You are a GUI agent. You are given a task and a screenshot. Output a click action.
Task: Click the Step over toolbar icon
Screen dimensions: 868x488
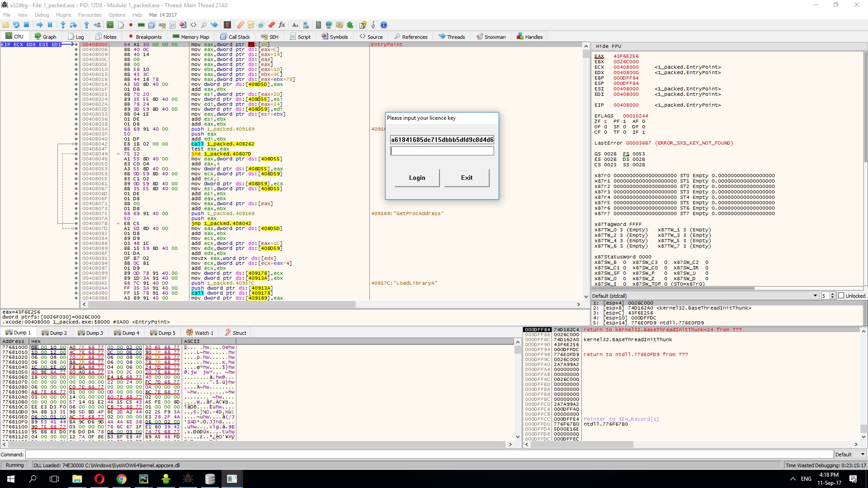[73, 25]
